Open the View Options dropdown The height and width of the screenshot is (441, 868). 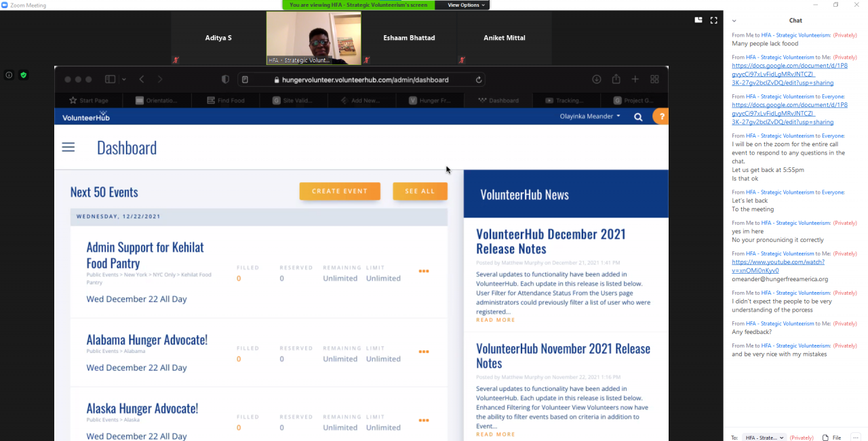pos(467,5)
